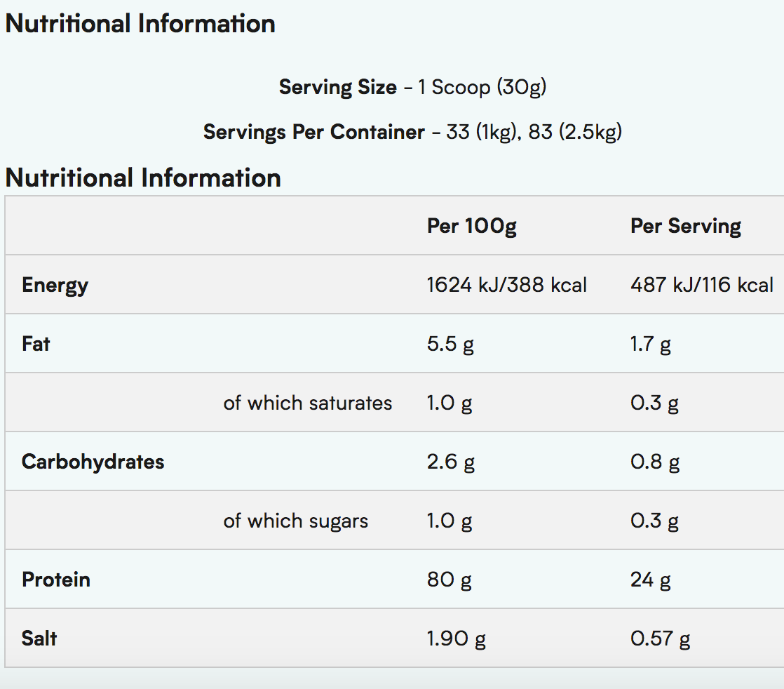This screenshot has width=784, height=689.
Task: Click the Per 100g column header
Action: [x=471, y=226]
